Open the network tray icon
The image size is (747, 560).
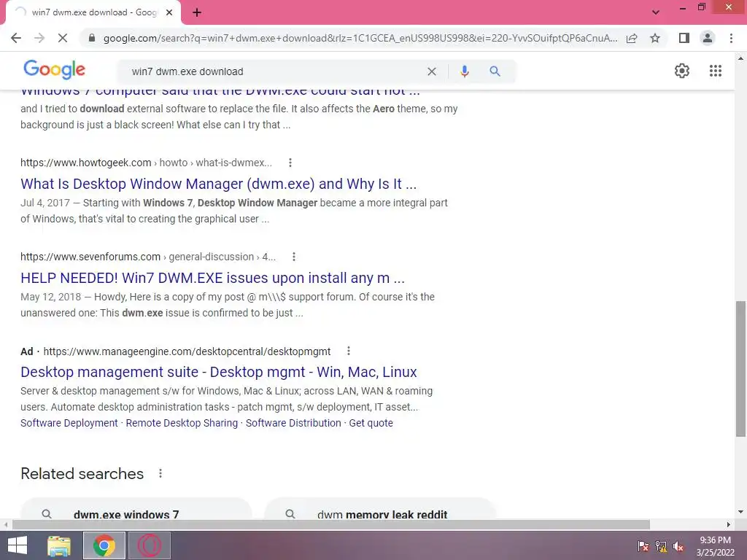coord(661,546)
